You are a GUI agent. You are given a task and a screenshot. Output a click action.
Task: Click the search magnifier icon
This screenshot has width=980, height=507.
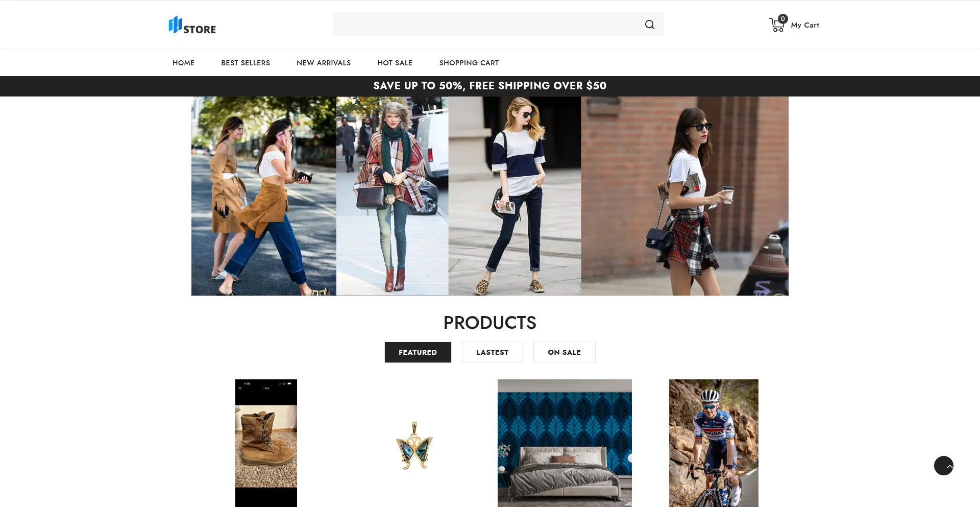point(649,25)
